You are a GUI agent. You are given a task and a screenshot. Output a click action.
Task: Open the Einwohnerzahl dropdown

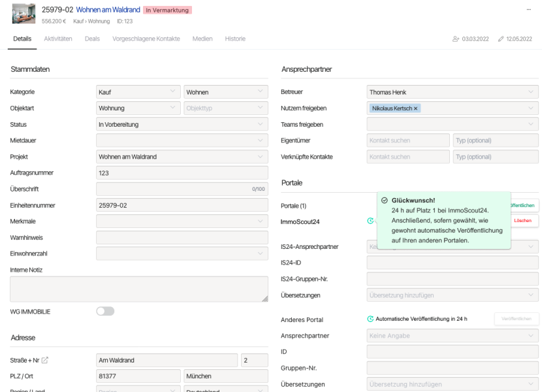(x=182, y=253)
